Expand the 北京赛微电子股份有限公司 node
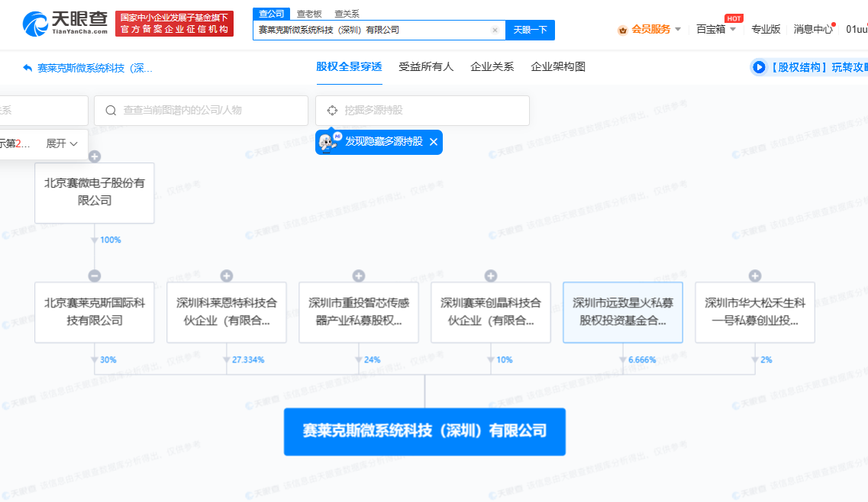This screenshot has width=868, height=502. pyautogui.click(x=95, y=156)
